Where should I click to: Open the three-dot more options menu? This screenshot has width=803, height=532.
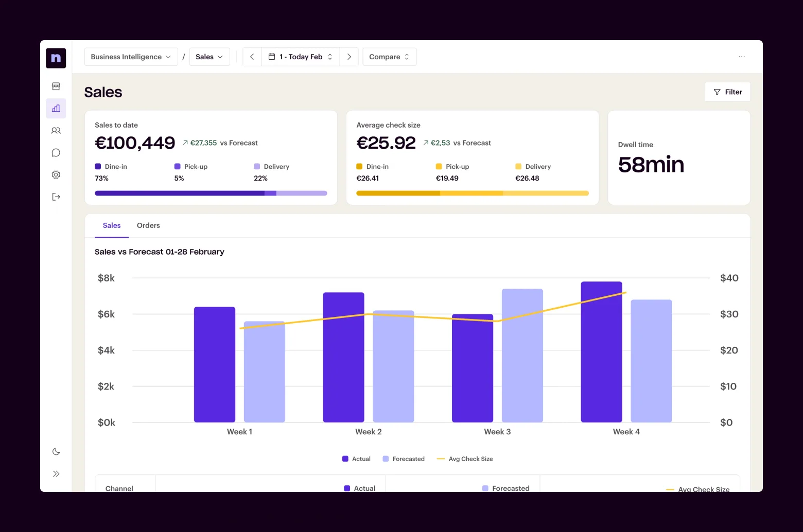coord(742,57)
